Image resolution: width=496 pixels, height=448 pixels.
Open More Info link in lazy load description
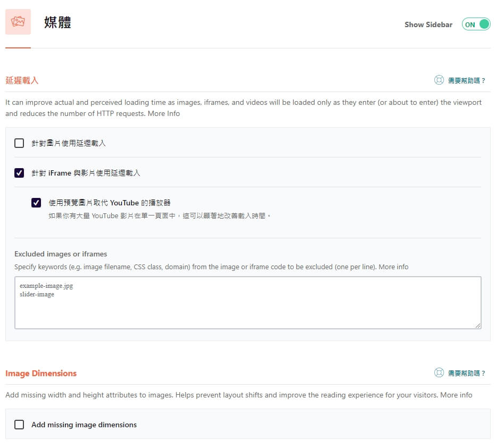coord(164,113)
